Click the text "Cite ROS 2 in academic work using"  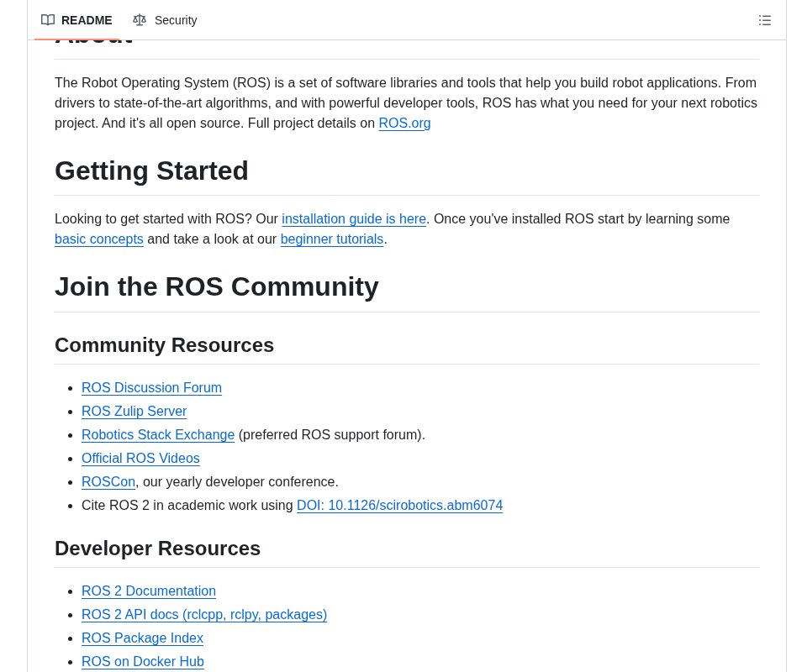tap(187, 506)
